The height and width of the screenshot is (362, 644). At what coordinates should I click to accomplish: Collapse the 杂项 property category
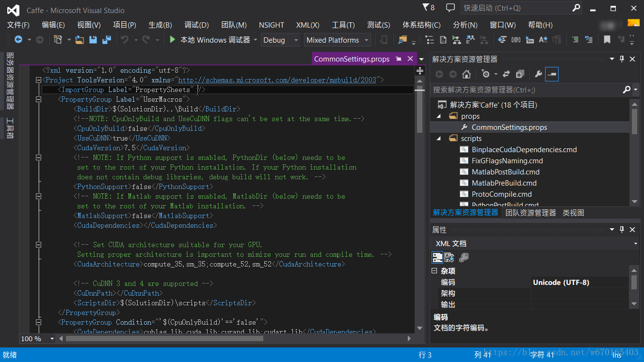(435, 271)
